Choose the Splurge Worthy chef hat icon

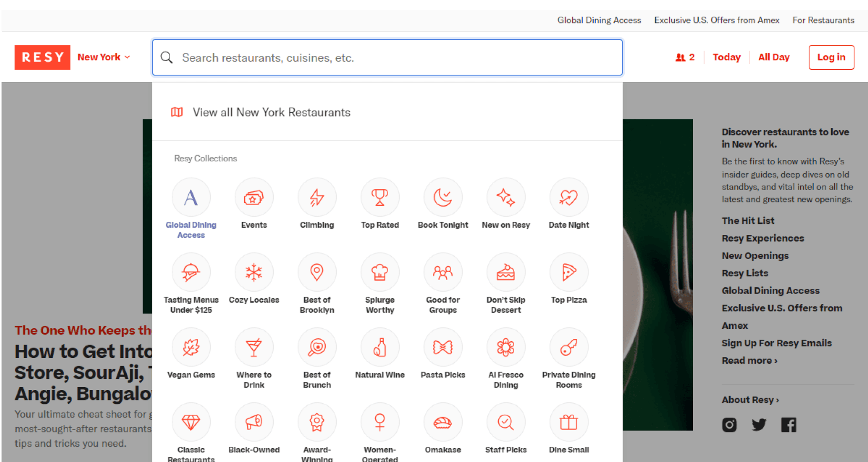pyautogui.click(x=380, y=272)
